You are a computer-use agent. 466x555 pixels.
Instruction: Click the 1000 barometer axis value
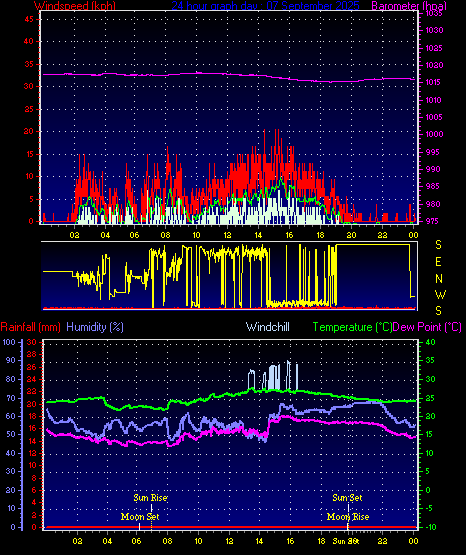click(x=434, y=134)
